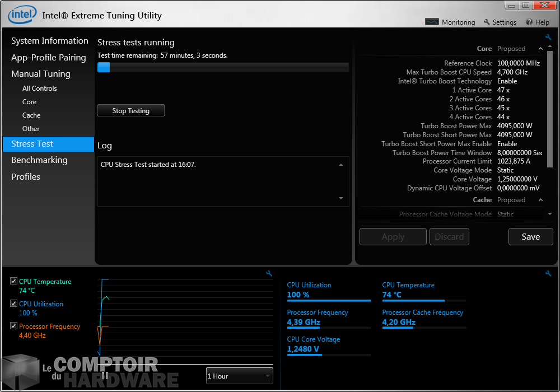560x392 pixels.
Task: Click the stress test progress bar
Action: point(223,67)
